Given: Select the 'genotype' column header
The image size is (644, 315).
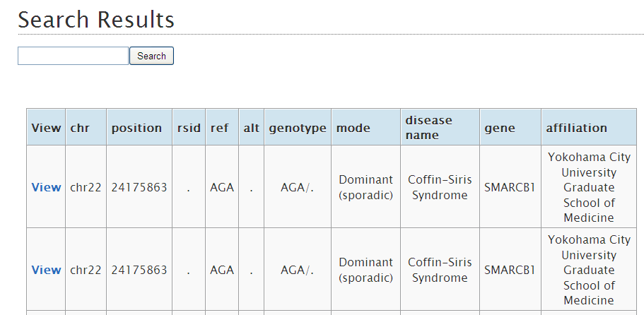Looking at the screenshot, I should pos(298,127).
